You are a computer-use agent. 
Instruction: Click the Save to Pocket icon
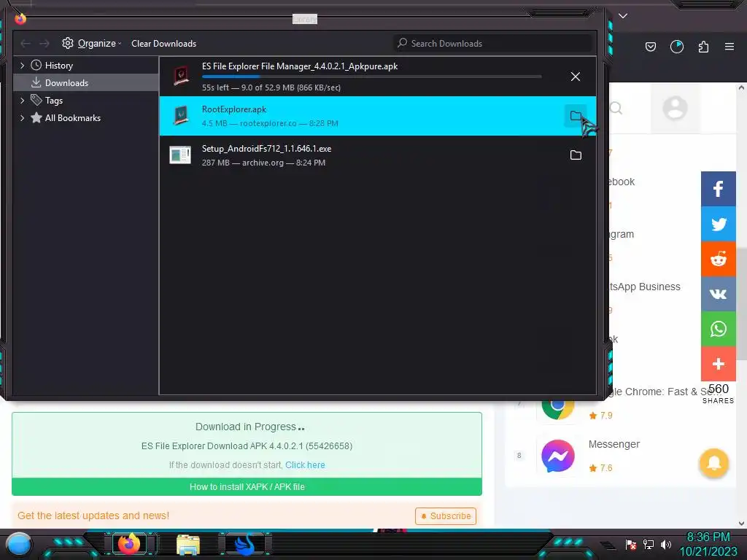(650, 47)
